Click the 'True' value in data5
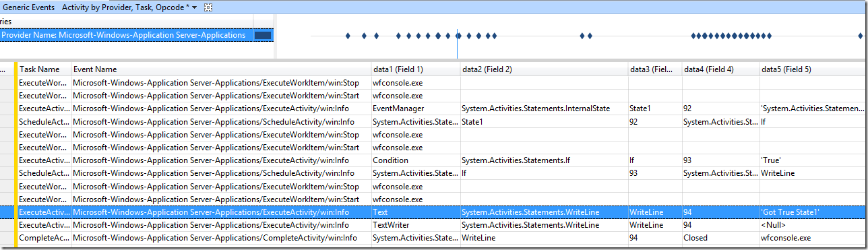Image resolution: width=868 pixels, height=250 pixels. tap(813, 160)
